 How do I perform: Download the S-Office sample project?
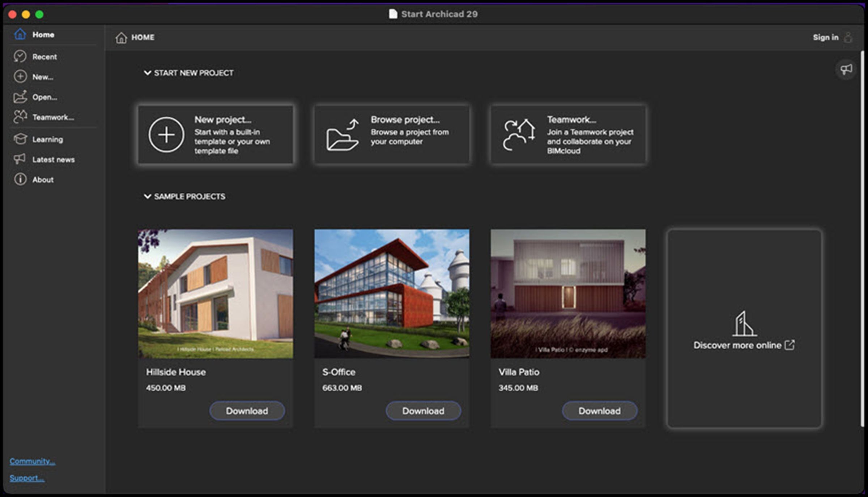[423, 411]
